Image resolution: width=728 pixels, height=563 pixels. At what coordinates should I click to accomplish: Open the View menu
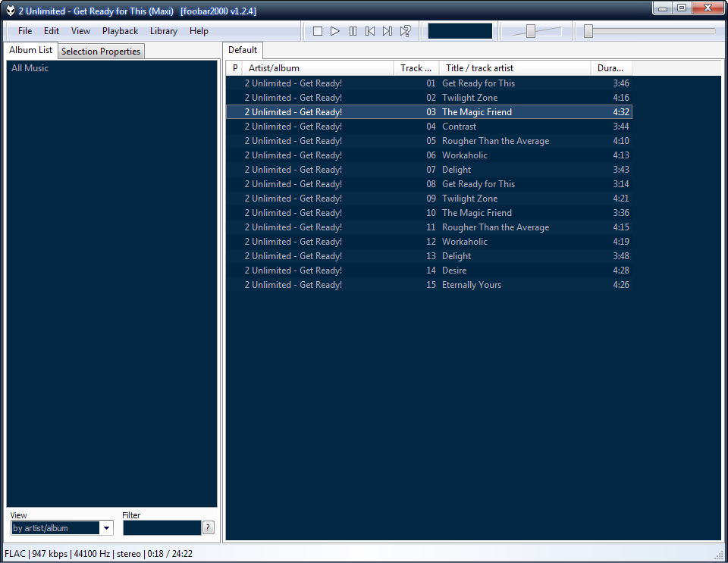coord(80,31)
